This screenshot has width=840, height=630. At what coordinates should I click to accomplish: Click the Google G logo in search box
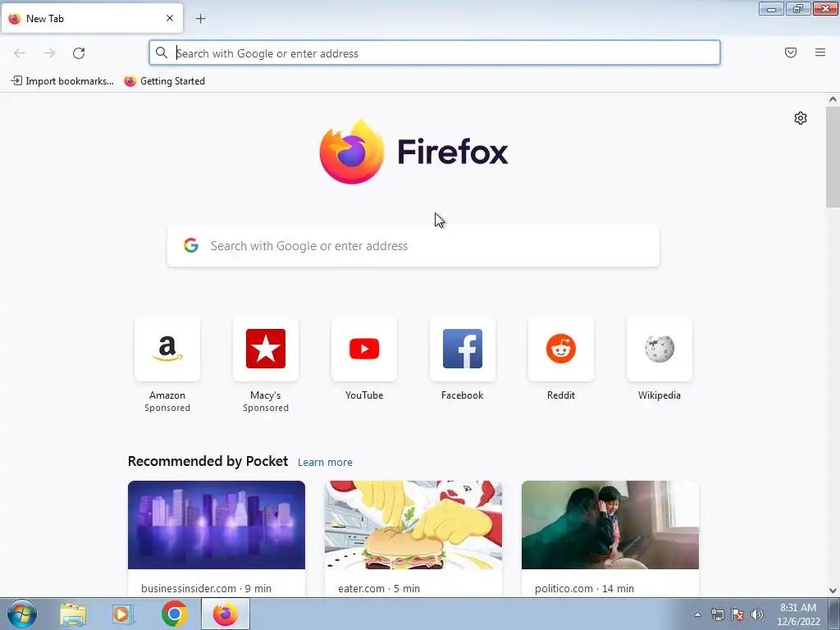(191, 245)
